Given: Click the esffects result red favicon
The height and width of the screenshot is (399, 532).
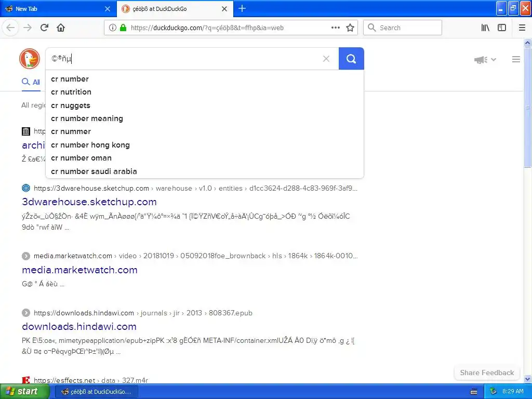Looking at the screenshot, I should [26, 380].
